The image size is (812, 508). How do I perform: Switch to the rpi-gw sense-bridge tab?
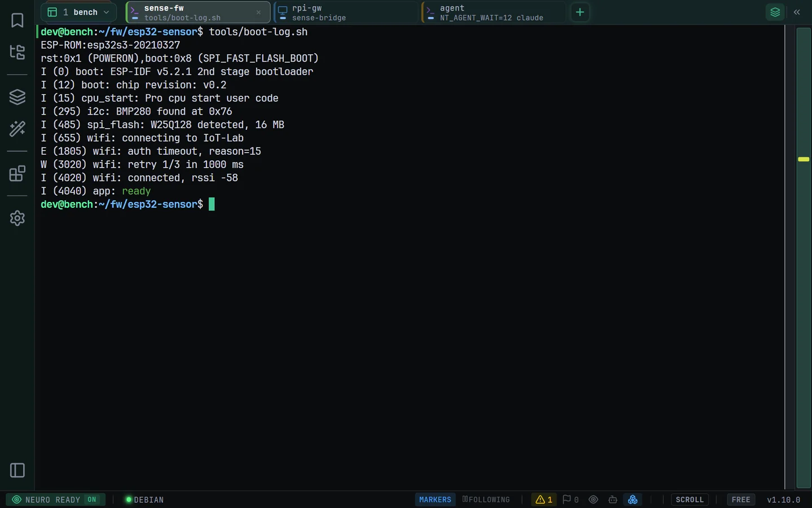[346, 12]
